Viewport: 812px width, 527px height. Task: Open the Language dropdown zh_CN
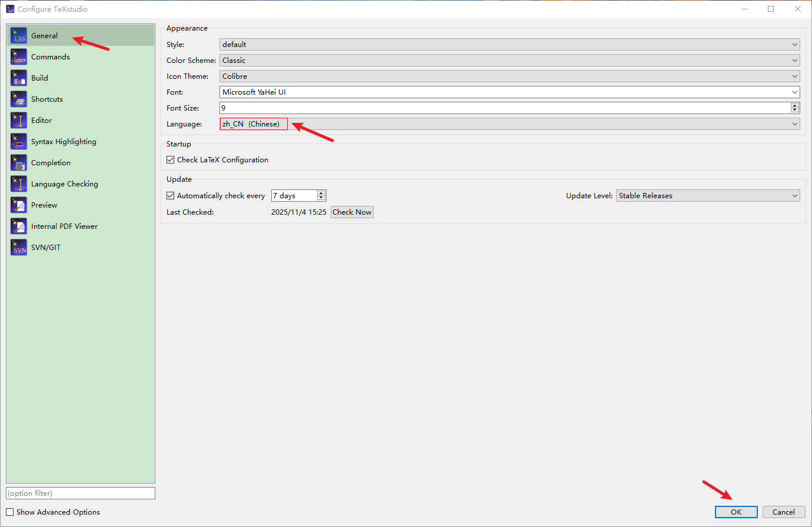pyautogui.click(x=510, y=124)
